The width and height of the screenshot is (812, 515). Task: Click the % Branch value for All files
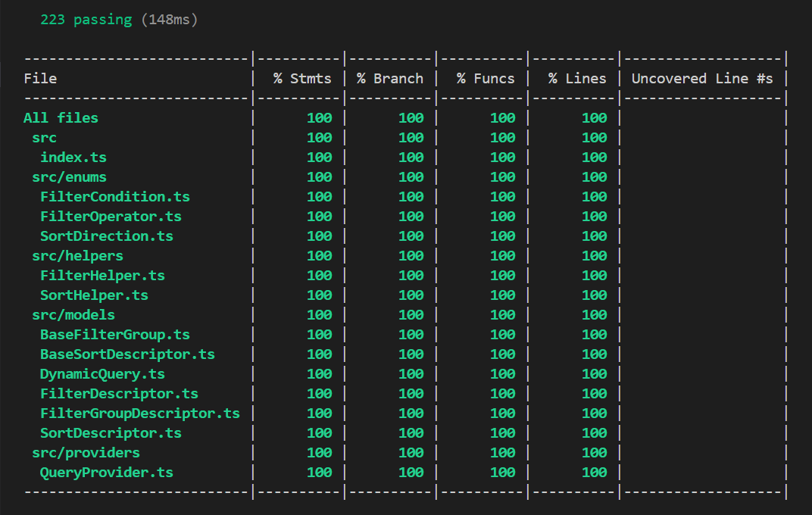pyautogui.click(x=411, y=118)
